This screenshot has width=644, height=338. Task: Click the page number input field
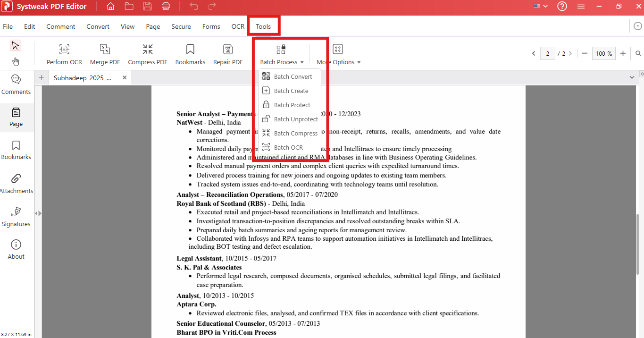click(547, 53)
